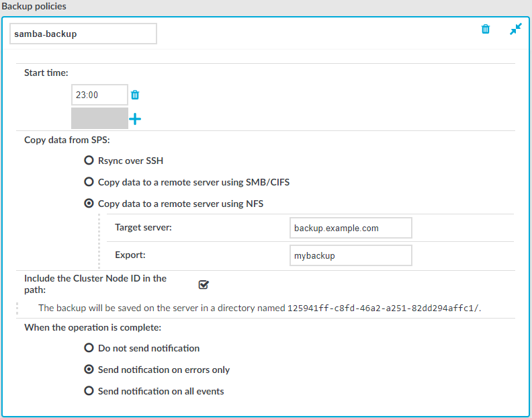The height and width of the screenshot is (418, 532).
Task: Click the Target server input field
Action: tap(351, 228)
